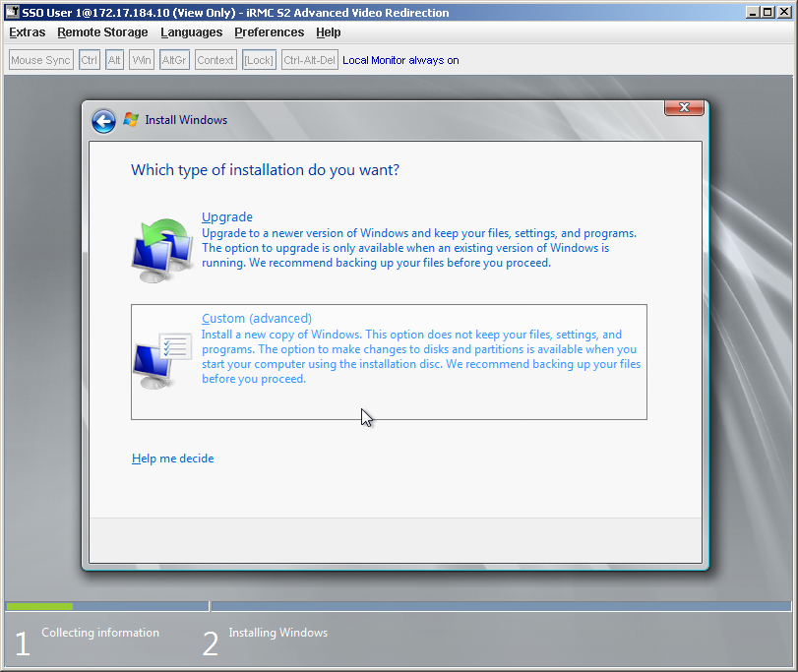Select the Upgrade installation link
The height and width of the screenshot is (672, 798).
[x=227, y=217]
